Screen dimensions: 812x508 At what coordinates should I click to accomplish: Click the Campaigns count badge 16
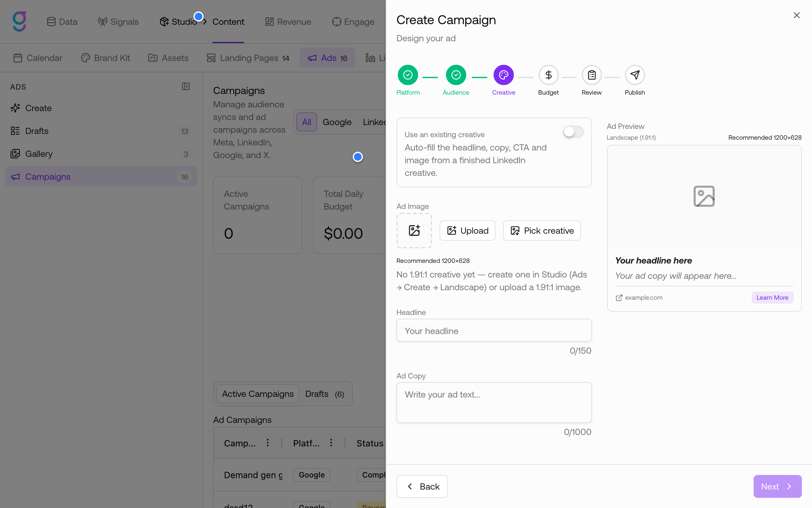(x=185, y=177)
